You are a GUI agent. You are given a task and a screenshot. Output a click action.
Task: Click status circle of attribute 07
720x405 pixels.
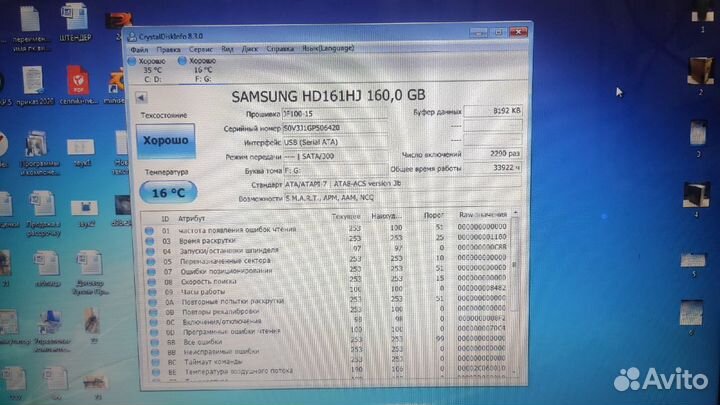(151, 272)
